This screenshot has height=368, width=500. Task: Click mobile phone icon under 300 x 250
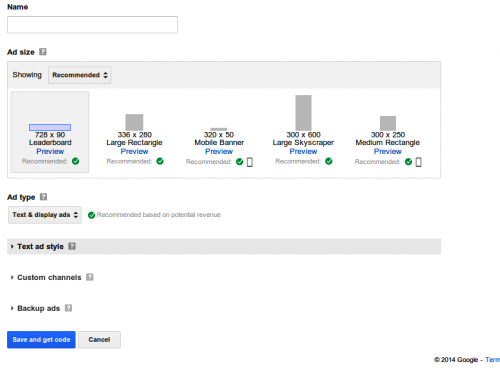(x=419, y=162)
